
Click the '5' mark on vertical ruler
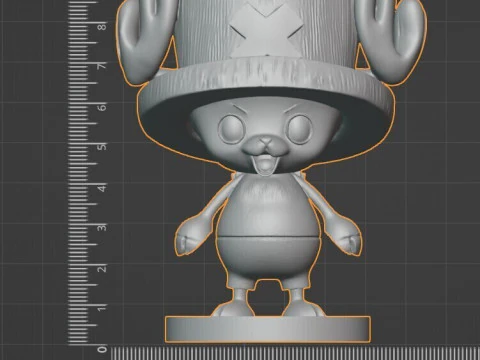(102, 147)
